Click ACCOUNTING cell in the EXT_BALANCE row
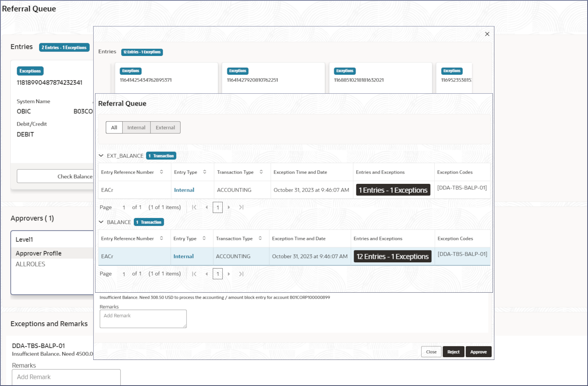 point(234,190)
